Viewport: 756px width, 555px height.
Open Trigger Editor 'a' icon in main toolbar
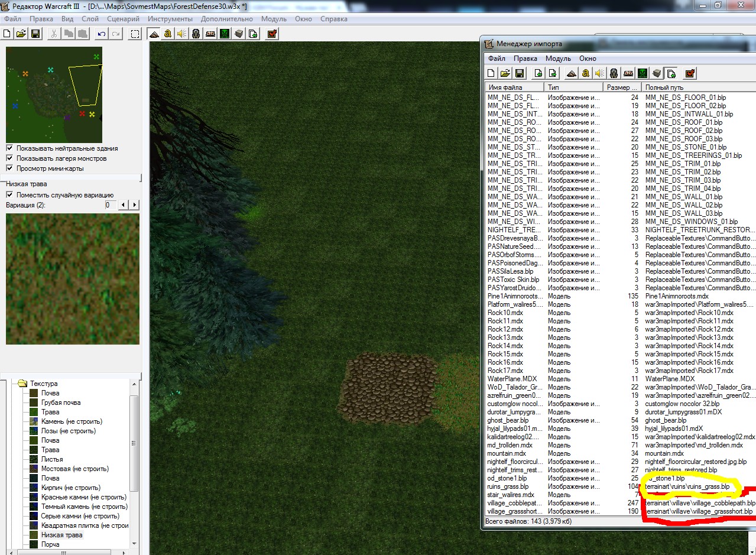(x=168, y=34)
